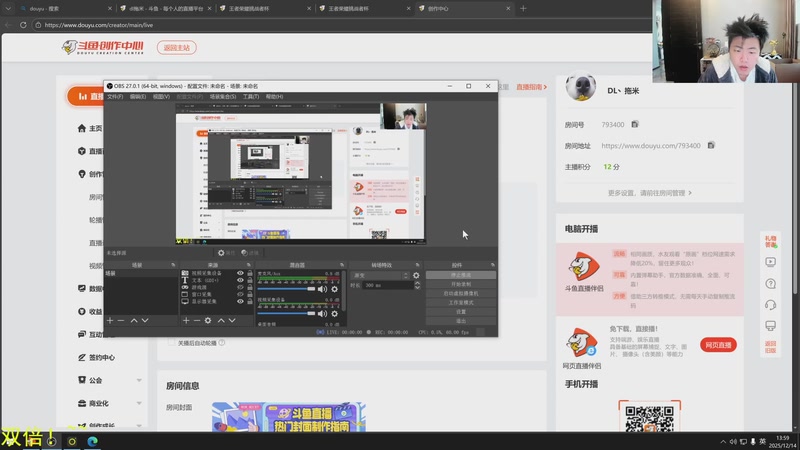Screen dimensions: 800x450
Task: Open browser tab list dropdown arrow
Action: click(8, 8)
